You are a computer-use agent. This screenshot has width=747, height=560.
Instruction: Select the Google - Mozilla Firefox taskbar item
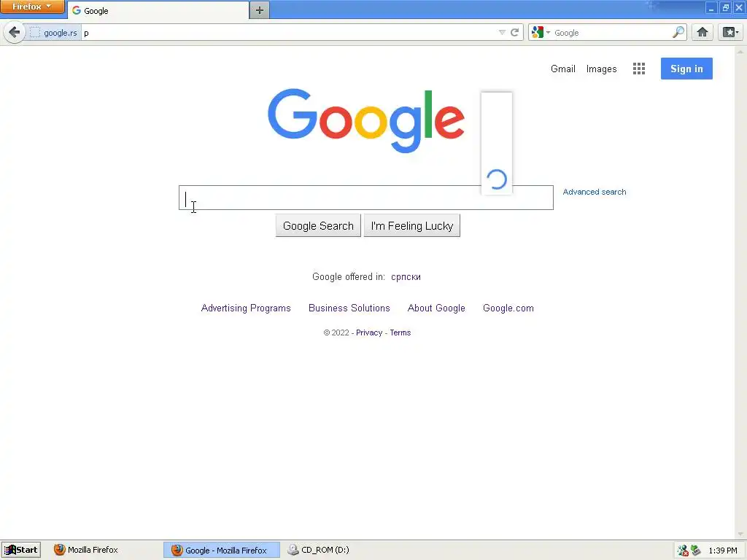tap(222, 550)
